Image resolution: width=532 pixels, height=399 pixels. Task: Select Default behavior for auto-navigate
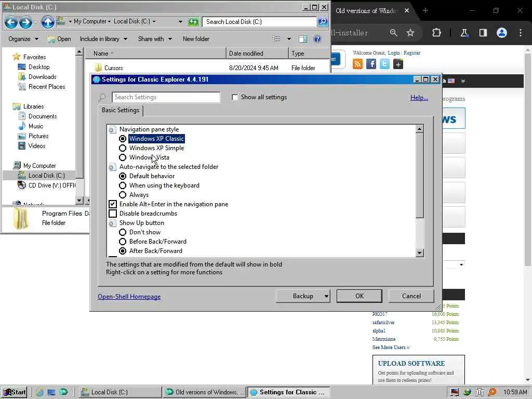point(123,176)
